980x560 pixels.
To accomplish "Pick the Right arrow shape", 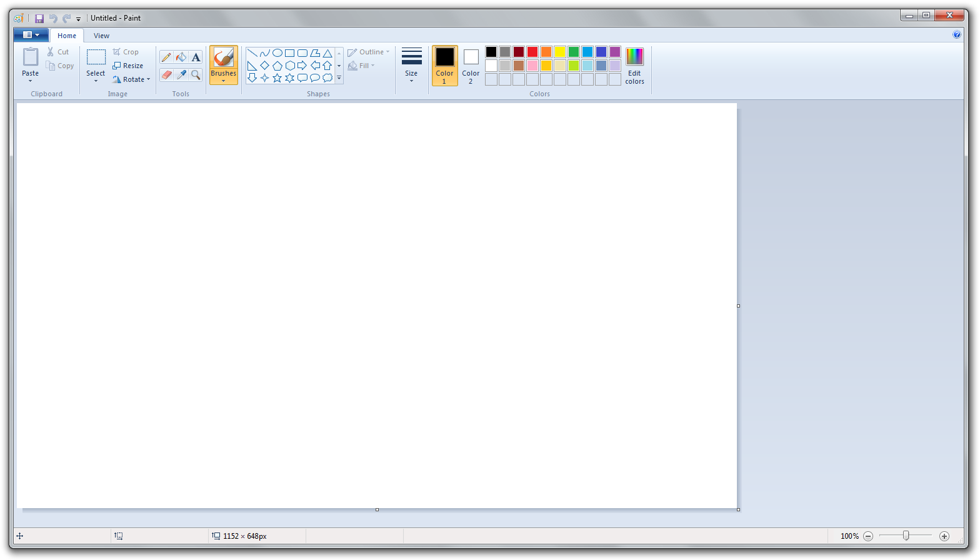I will [302, 66].
